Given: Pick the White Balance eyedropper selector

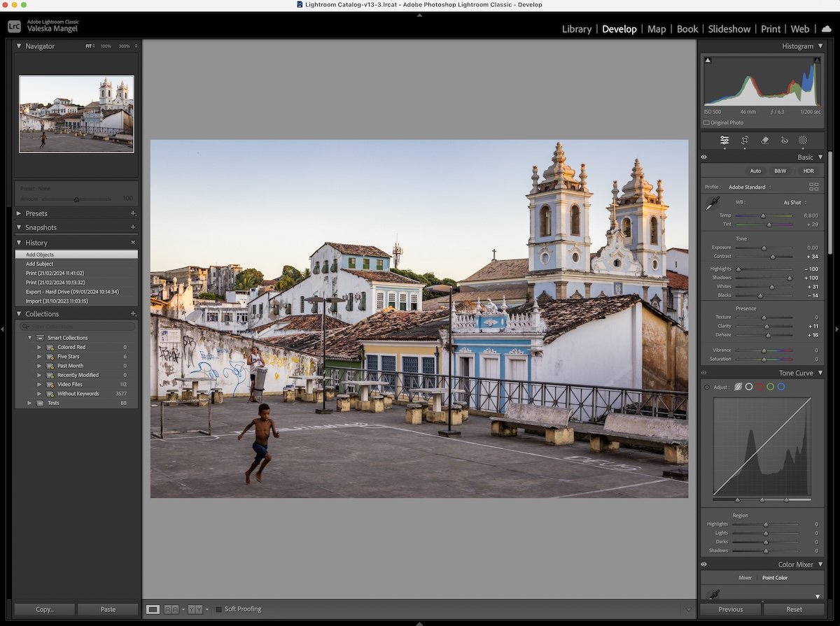Looking at the screenshot, I should (x=712, y=204).
